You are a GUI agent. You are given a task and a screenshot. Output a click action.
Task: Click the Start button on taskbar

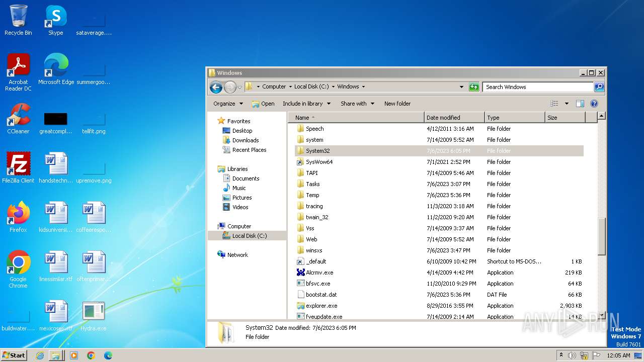point(14,355)
